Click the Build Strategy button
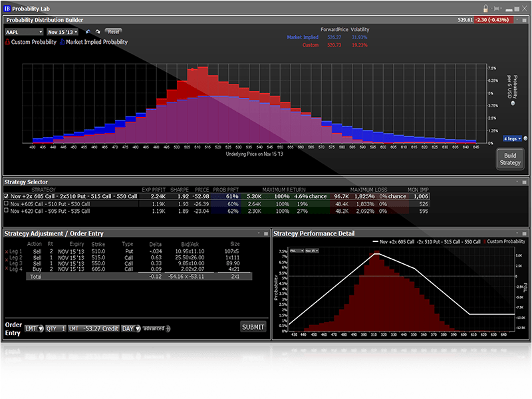This screenshot has height=399, width=532. (510, 159)
